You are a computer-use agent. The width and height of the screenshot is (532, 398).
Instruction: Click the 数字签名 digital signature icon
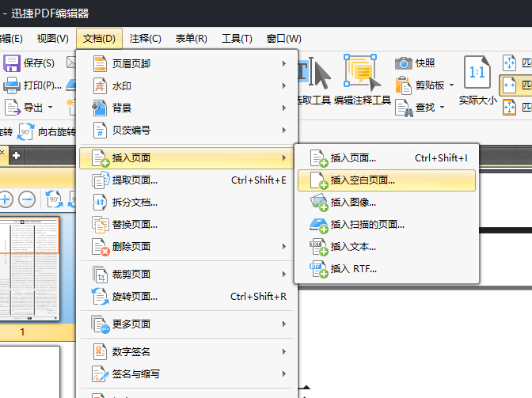(100, 352)
